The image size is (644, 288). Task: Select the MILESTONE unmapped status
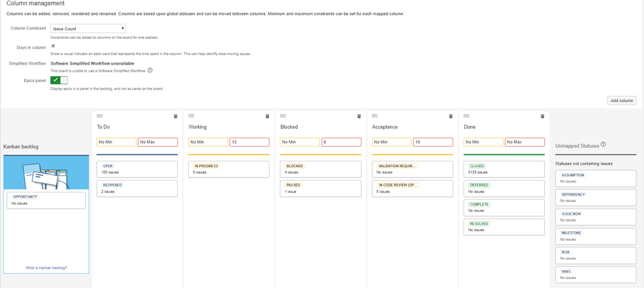[596, 236]
